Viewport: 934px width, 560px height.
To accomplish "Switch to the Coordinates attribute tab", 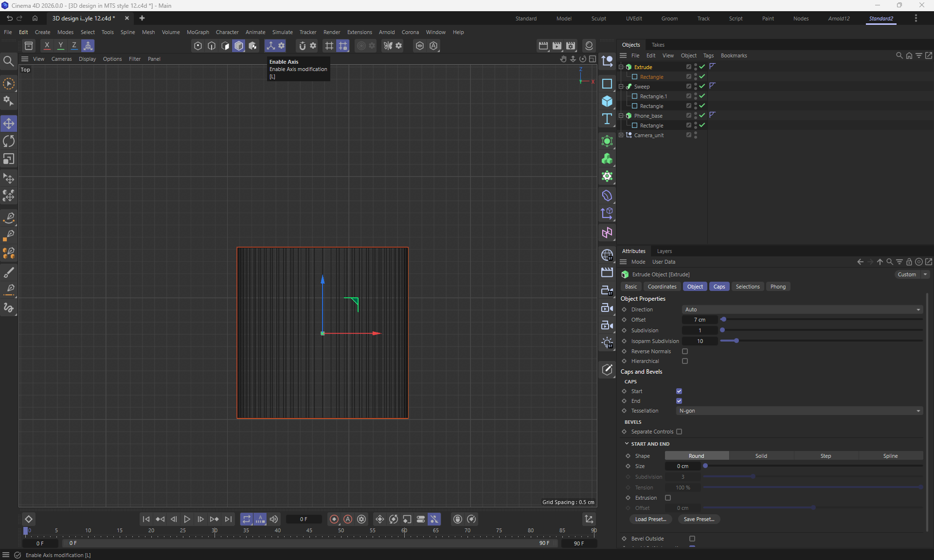I will 662,287.
